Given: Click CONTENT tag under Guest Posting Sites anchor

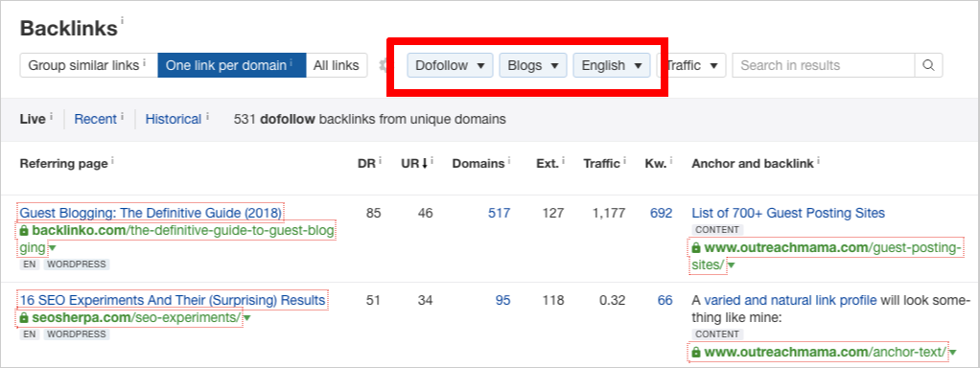Looking at the screenshot, I should pos(717,230).
